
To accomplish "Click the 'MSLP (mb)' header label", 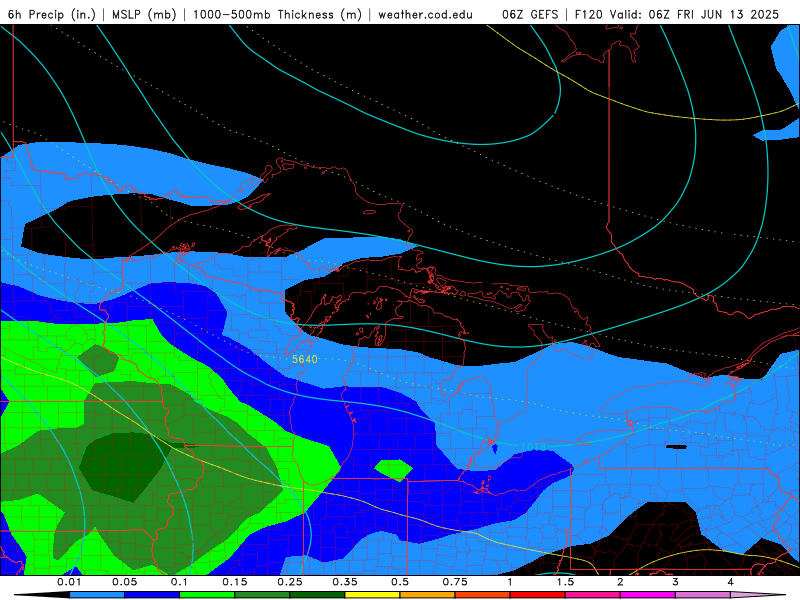I will pos(144,14).
